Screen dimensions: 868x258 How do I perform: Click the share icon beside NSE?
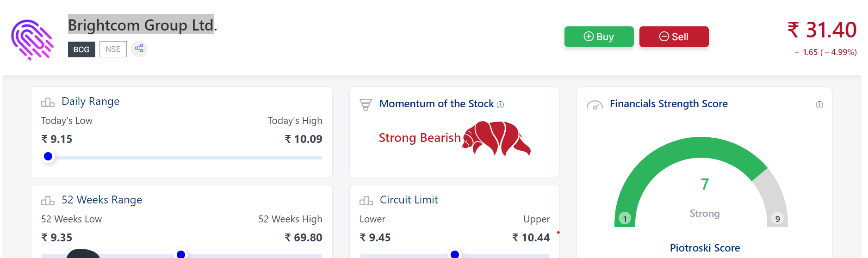click(139, 49)
